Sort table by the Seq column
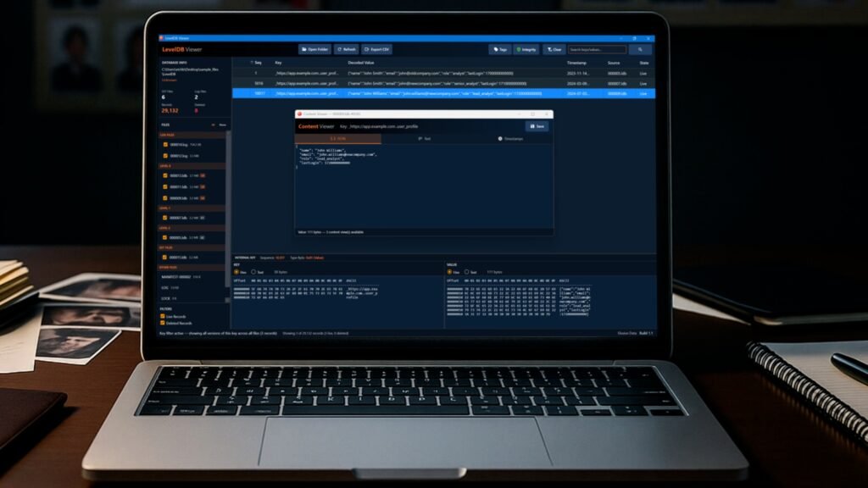Image resolution: width=868 pixels, height=488 pixels. pyautogui.click(x=258, y=63)
